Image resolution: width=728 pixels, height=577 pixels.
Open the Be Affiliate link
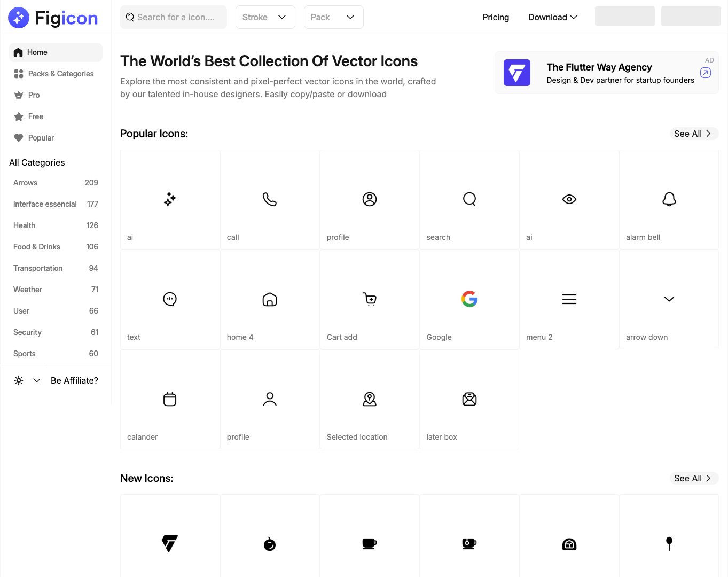[74, 380]
